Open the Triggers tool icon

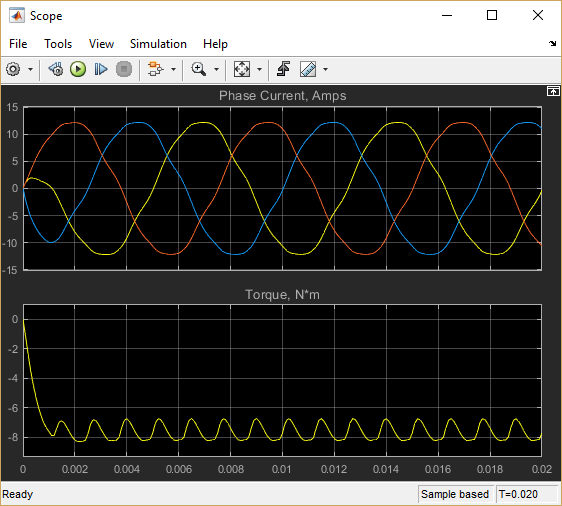point(283,69)
